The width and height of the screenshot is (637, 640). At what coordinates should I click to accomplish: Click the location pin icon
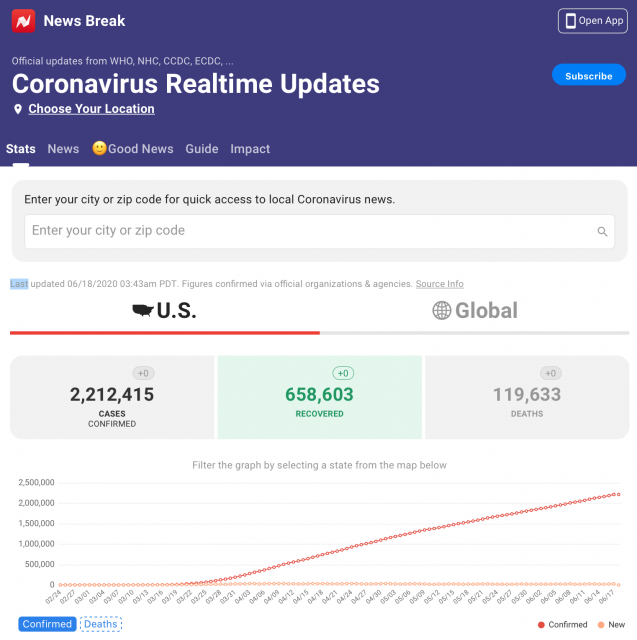17,109
